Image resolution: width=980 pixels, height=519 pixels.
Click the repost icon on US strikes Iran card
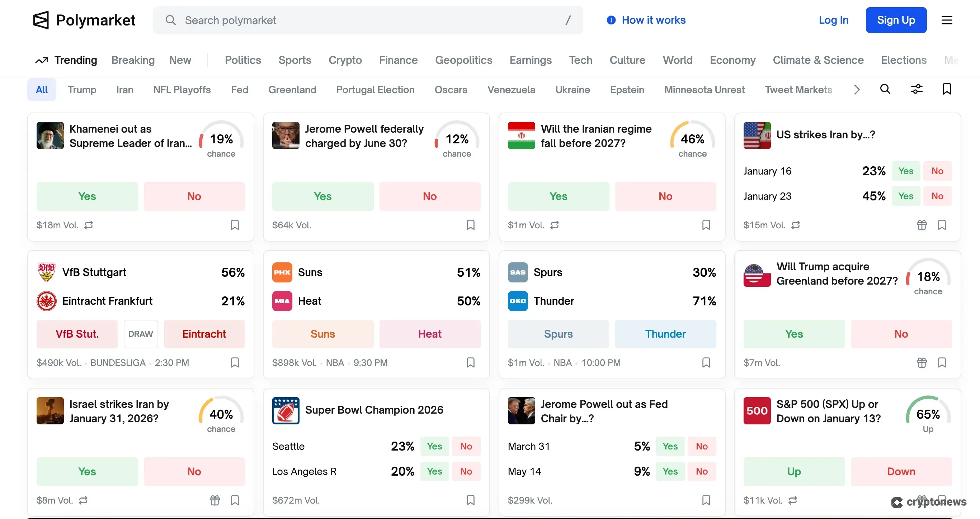pos(796,225)
